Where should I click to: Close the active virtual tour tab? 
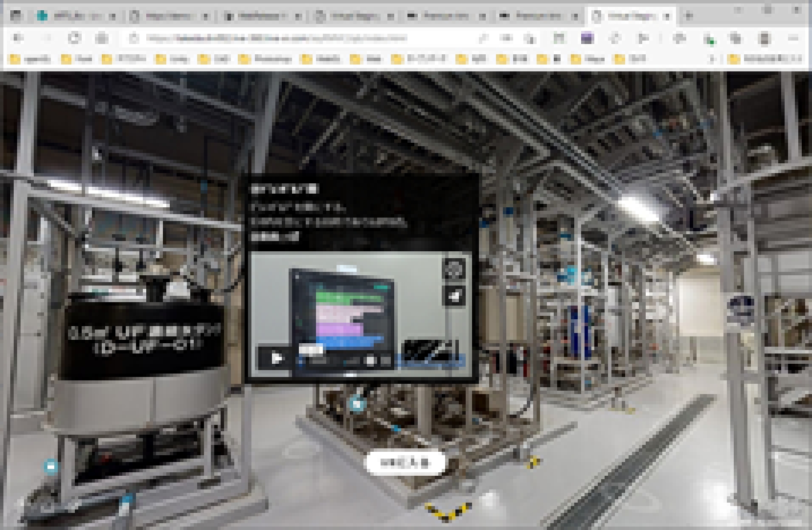point(667,16)
